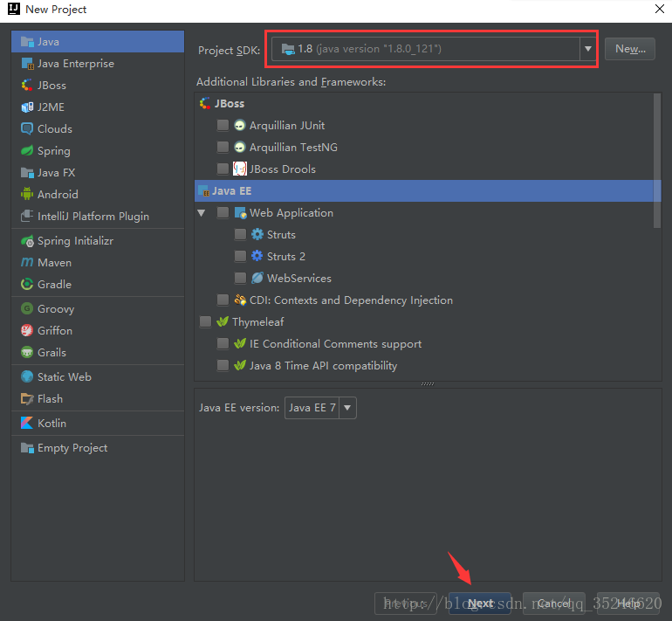
Task: Choose the Kotlin project type
Action: point(98,423)
